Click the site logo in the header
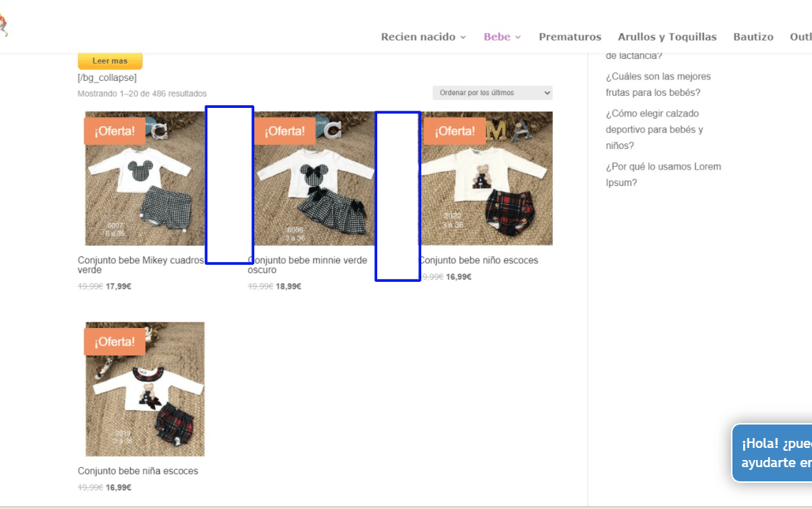812x509 pixels. tap(4, 26)
